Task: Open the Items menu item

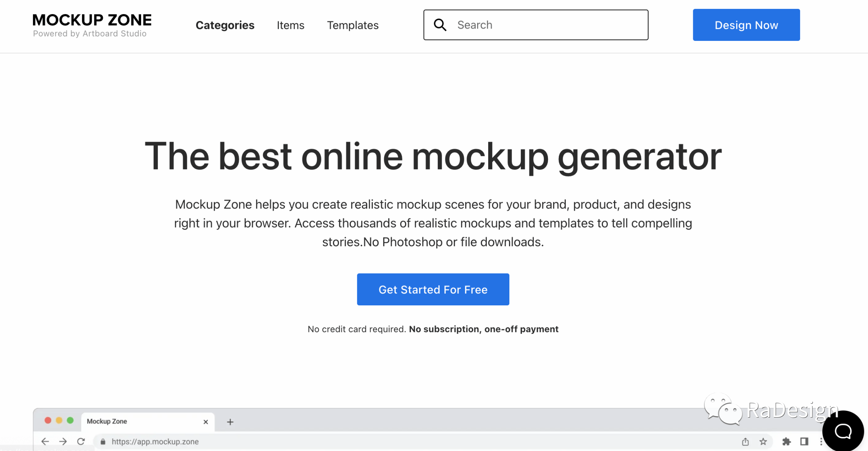Action: coord(290,25)
